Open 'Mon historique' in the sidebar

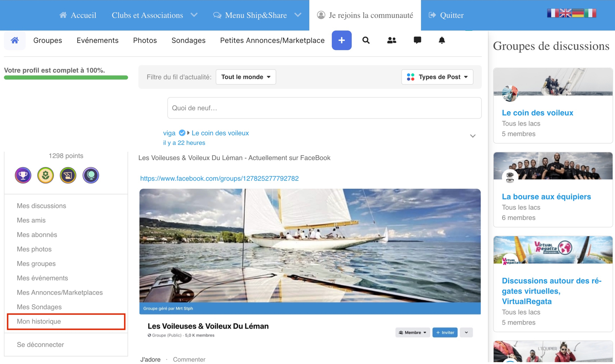39,321
